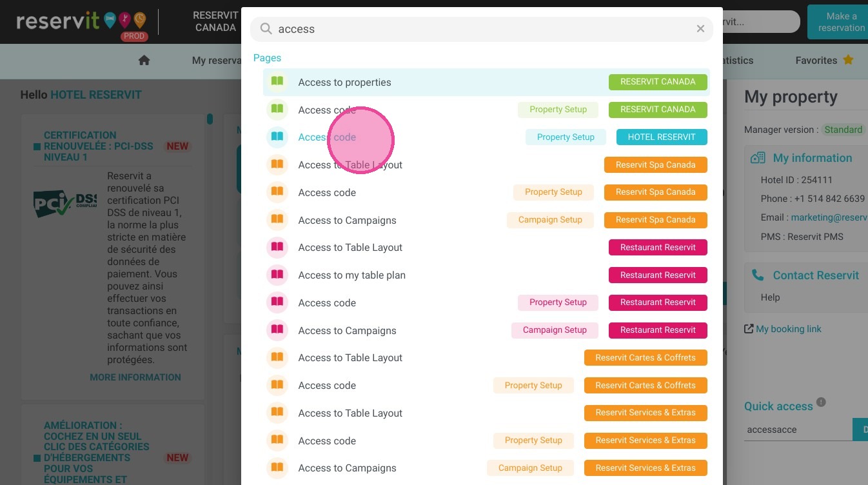Go to home via the house icon
Viewport: 868px width, 485px height.
[144, 60]
